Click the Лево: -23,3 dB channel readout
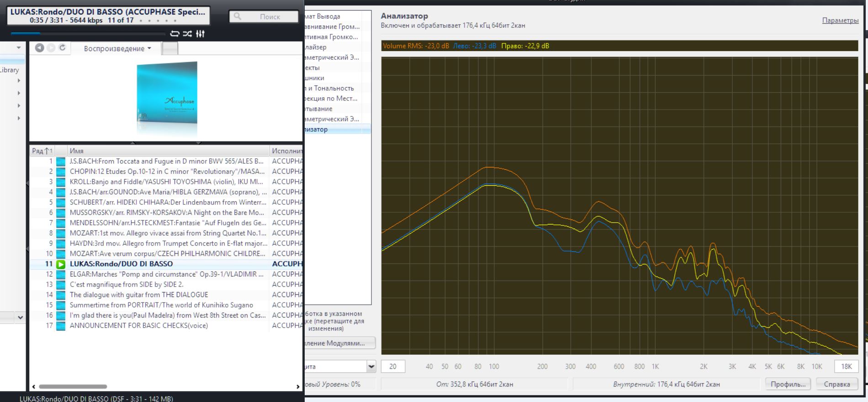The height and width of the screenshot is (402, 868). [475, 46]
